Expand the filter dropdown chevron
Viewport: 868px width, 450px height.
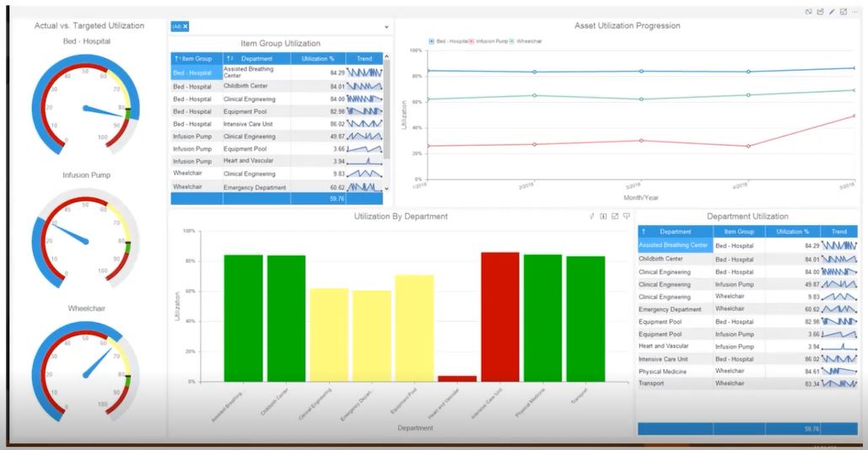click(386, 26)
